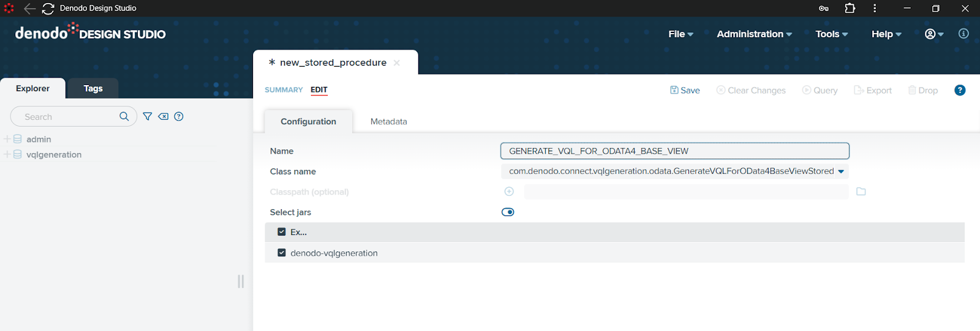Select the admin tree item label
Image resolution: width=980 pixels, height=331 pixels.
pos(39,139)
